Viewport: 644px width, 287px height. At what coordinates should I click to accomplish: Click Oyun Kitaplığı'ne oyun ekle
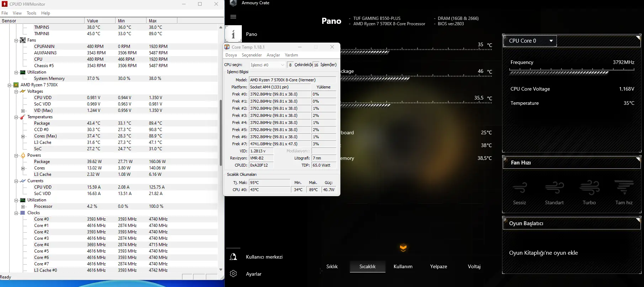click(543, 253)
